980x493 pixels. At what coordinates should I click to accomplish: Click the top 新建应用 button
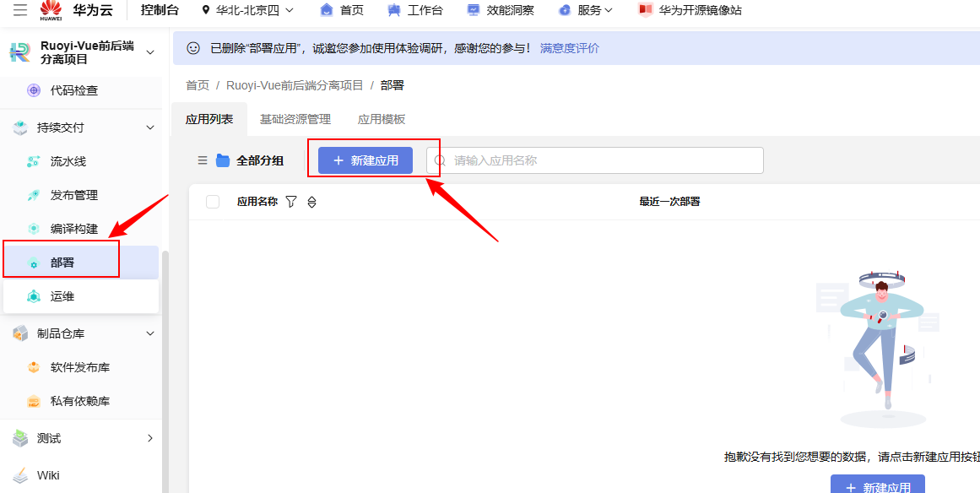(x=365, y=160)
